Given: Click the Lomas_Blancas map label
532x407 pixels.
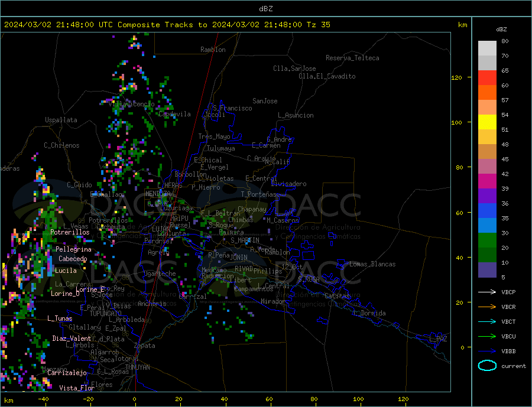Looking at the screenshot, I should point(372,264).
